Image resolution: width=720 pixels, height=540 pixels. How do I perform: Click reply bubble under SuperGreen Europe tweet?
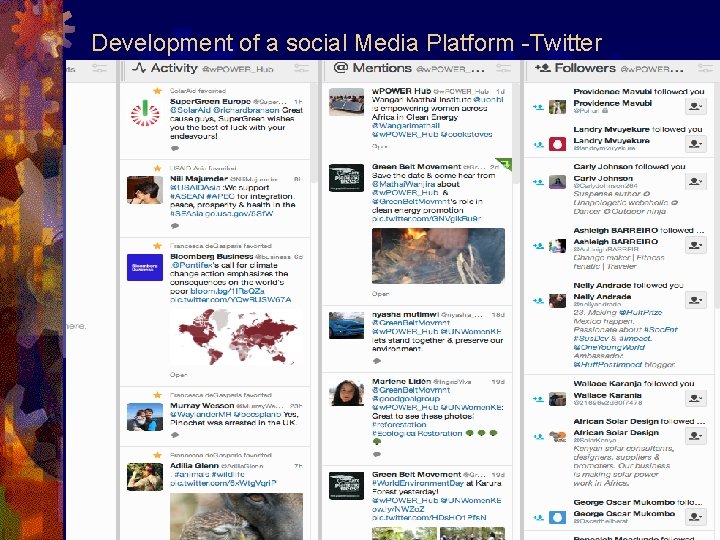click(174, 148)
